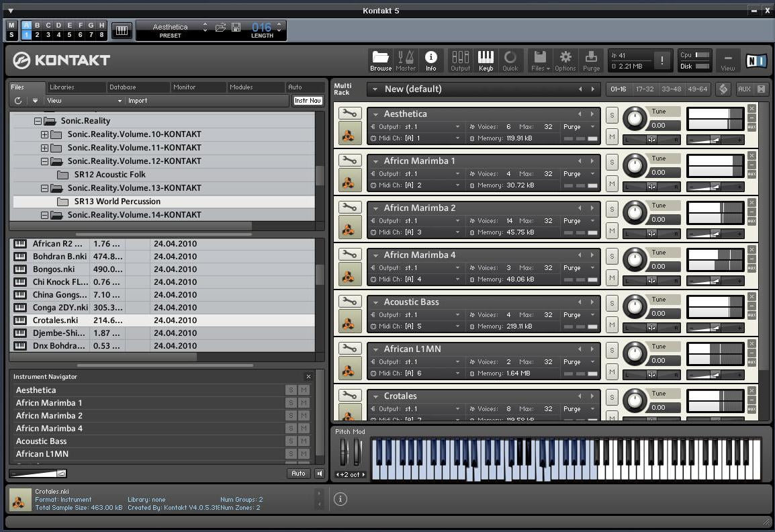Adjust the browser preview volume slider
775x532 pixels.
pyautogui.click(x=38, y=474)
